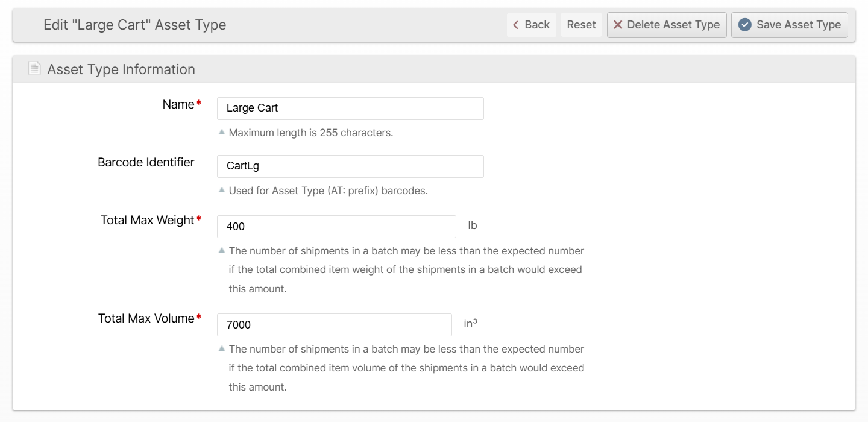Click the hint triangle under Total Max Weight field

point(222,250)
